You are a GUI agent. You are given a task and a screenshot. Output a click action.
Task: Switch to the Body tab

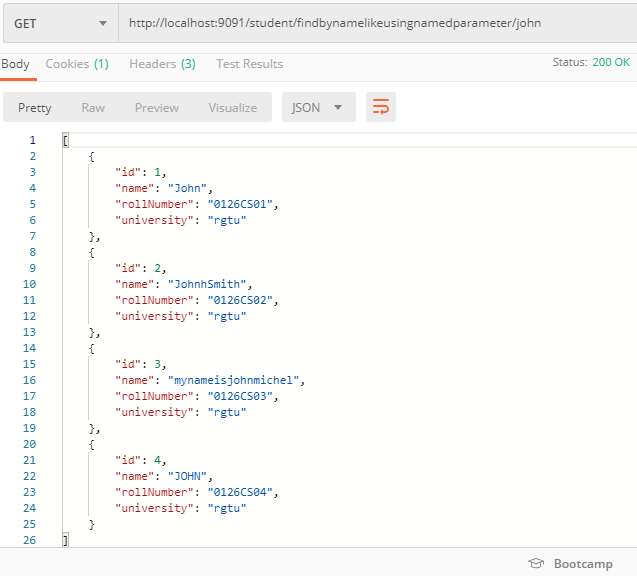pos(15,64)
